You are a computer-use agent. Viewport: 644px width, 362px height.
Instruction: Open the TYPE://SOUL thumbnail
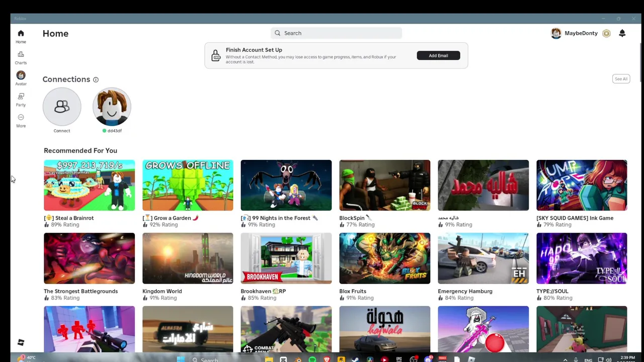582,258
